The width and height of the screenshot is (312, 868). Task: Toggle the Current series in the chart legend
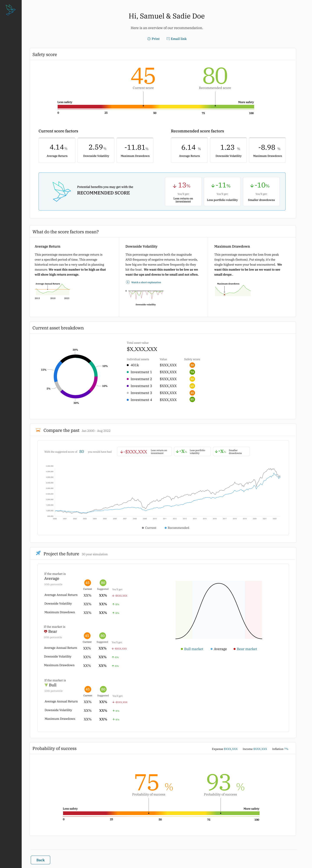pyautogui.click(x=149, y=528)
